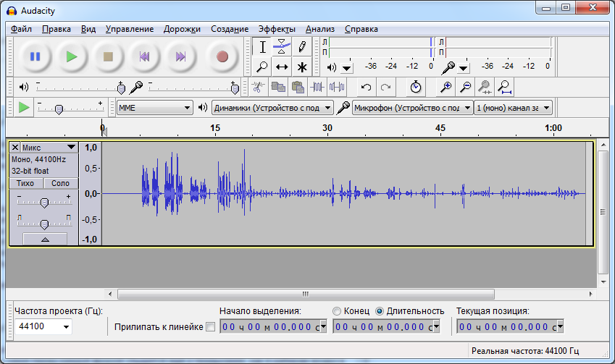Viewport: 615px width, 364px height.
Task: Open the Эффекты menu
Action: click(x=276, y=29)
